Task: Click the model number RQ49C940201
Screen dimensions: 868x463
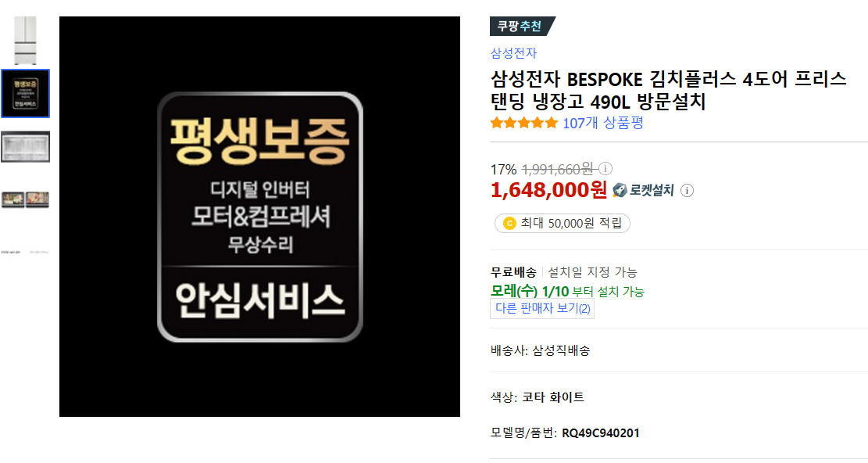Action: 601,433
